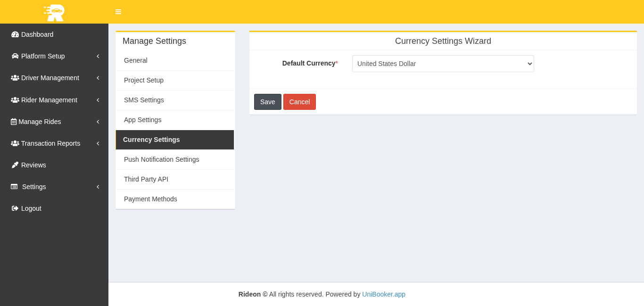Screen dimensions: 644x306
Task: Click the Platform Setup car icon
Action: pos(15,56)
